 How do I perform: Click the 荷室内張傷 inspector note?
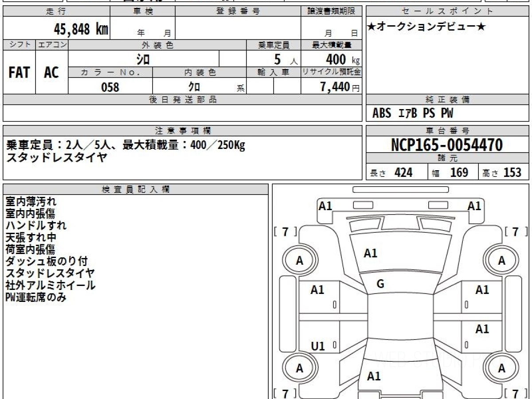coord(30,249)
